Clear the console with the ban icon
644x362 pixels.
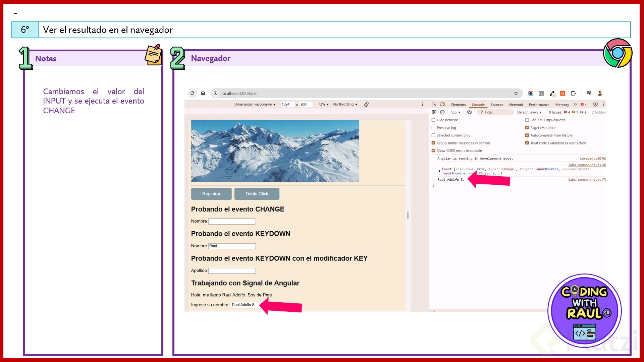(442, 112)
